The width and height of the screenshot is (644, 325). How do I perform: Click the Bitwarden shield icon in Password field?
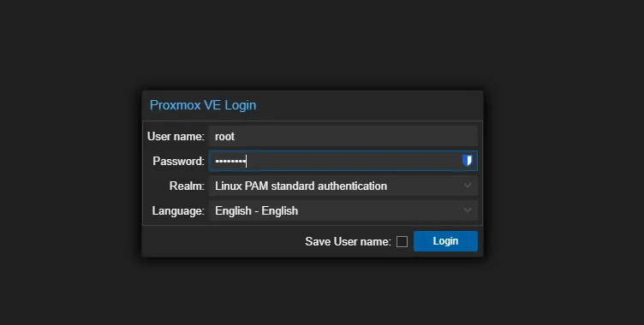[x=468, y=161]
